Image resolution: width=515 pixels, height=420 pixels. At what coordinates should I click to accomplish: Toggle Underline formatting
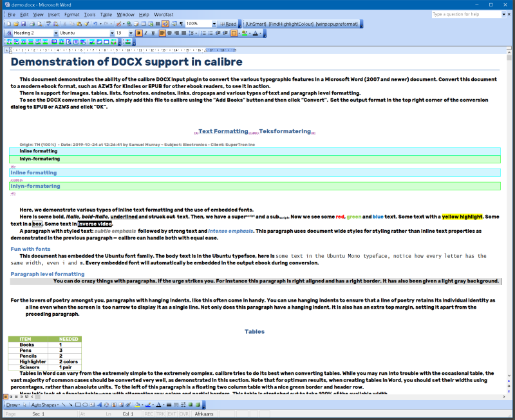[x=153, y=33]
